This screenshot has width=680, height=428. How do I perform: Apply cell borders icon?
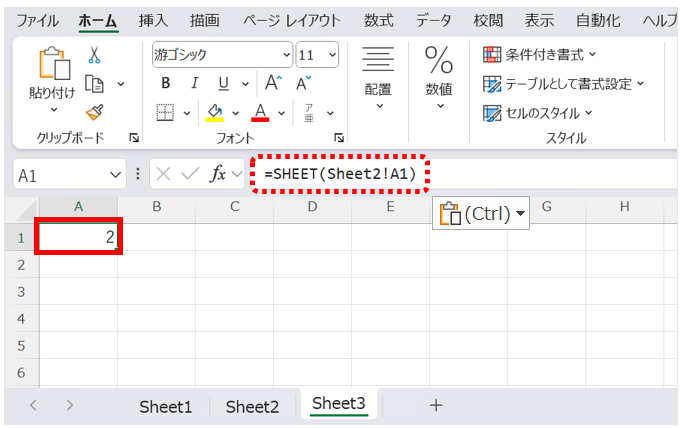(x=165, y=112)
